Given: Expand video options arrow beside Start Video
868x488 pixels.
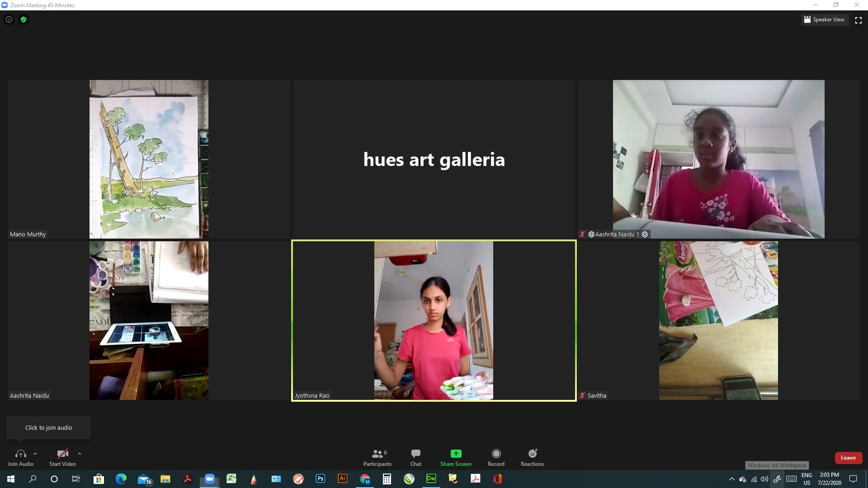Looking at the screenshot, I should point(80,454).
